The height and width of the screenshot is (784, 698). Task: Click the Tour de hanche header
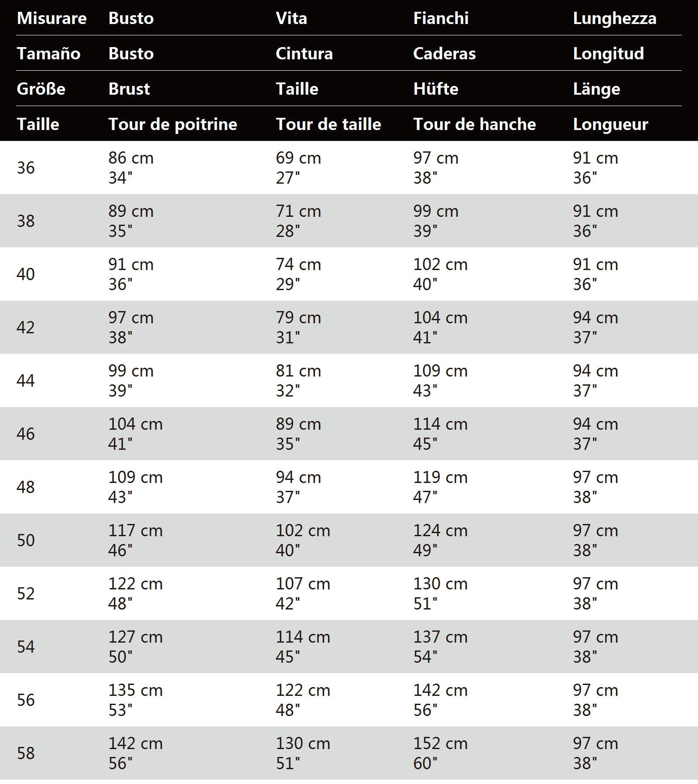tap(475, 124)
